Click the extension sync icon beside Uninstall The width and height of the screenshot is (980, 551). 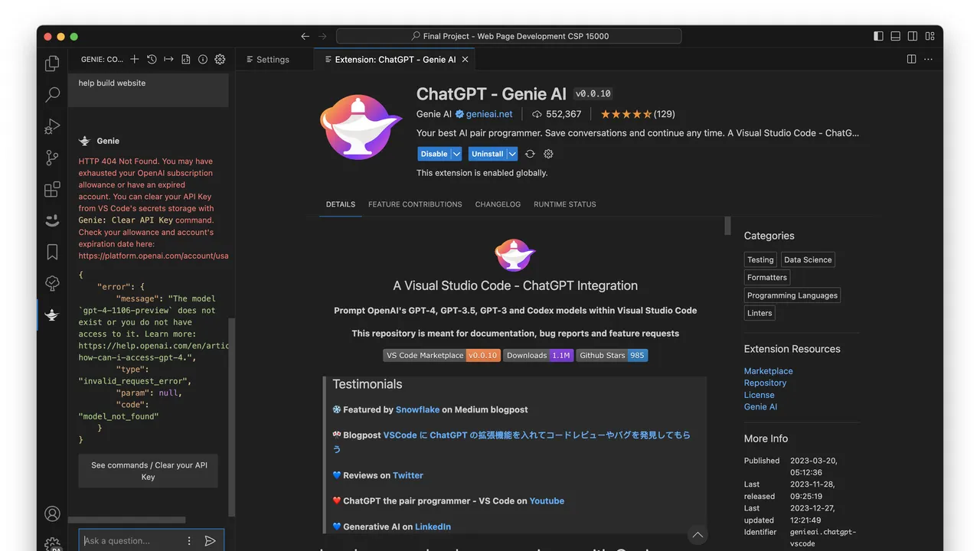click(530, 154)
